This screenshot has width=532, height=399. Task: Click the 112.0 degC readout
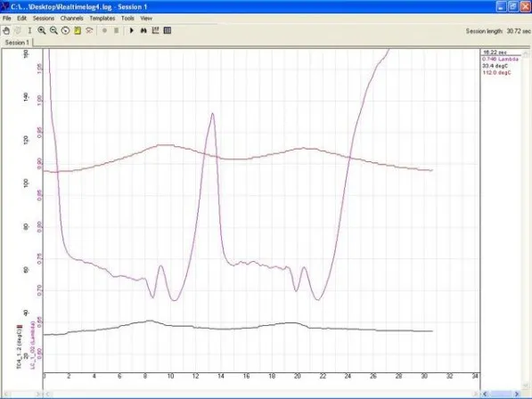point(496,72)
